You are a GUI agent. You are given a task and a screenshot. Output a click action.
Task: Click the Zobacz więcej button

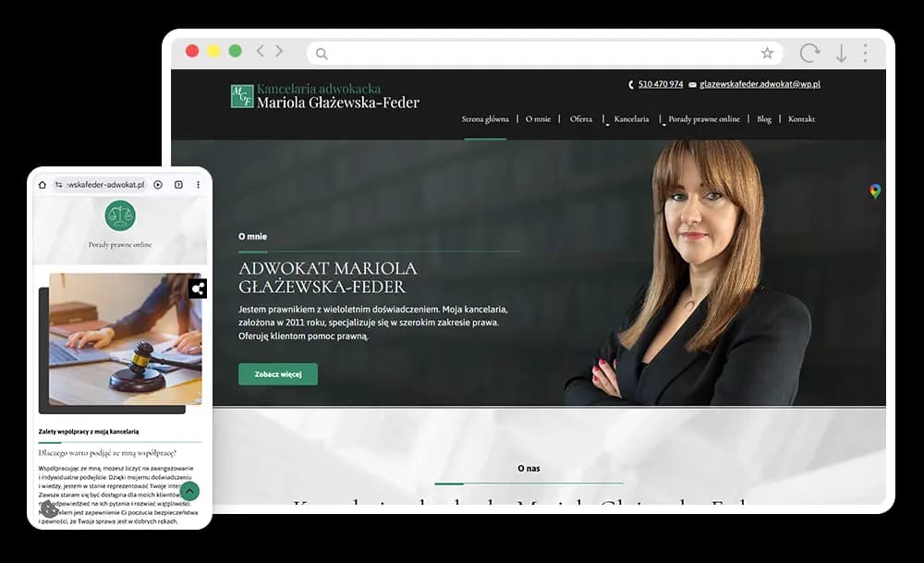click(277, 374)
